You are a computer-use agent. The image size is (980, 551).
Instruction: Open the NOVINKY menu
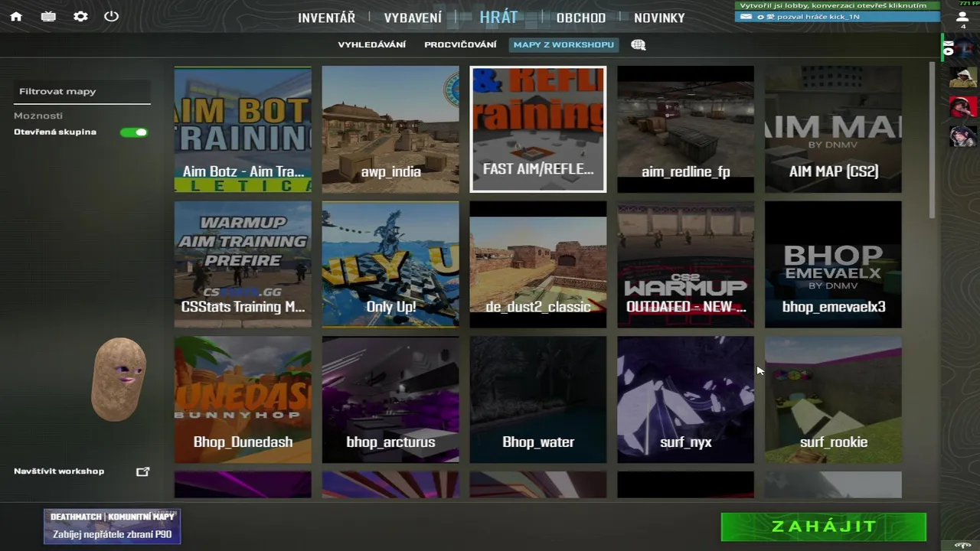point(659,18)
